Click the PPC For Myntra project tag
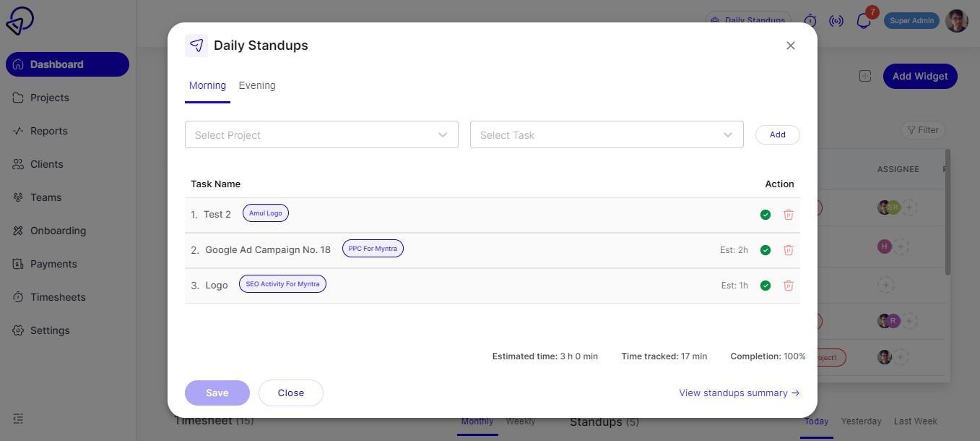This screenshot has width=980, height=441. tap(373, 249)
